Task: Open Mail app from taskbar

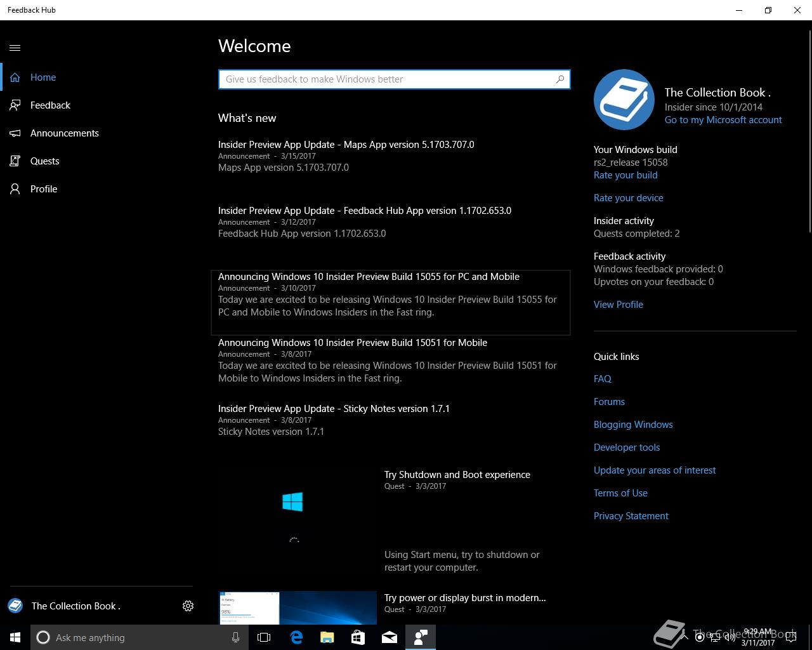Action: [390, 637]
